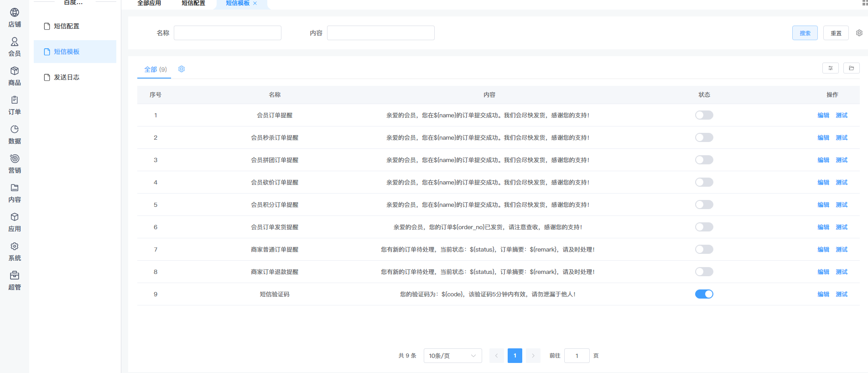Click page number 1 button
868x373 pixels.
click(515, 356)
